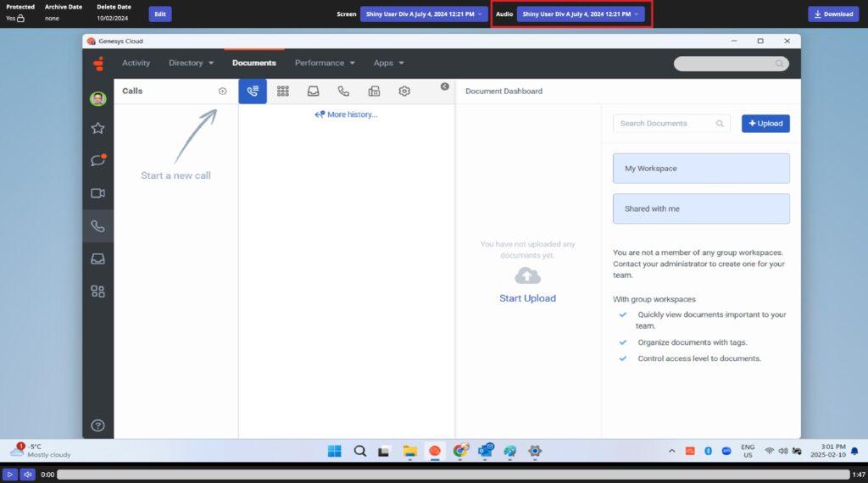Toggle mute with the speaker button
Image resolution: width=868 pixels, height=483 pixels.
[x=28, y=475]
